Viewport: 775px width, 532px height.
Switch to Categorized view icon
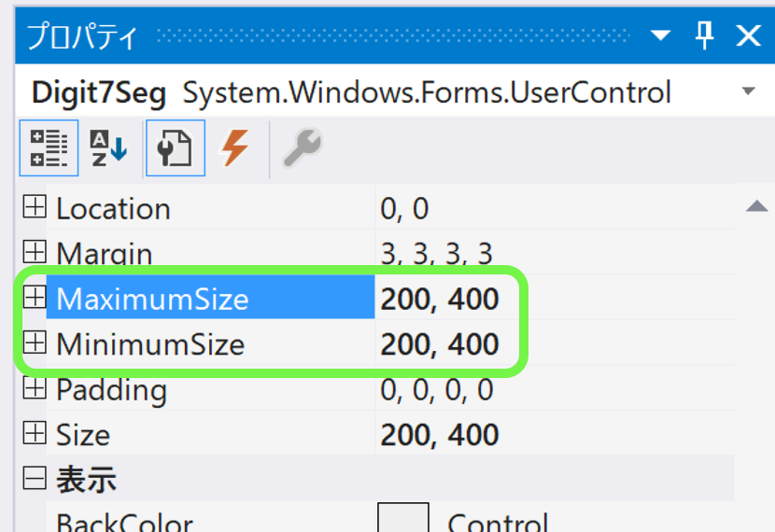pos(49,147)
